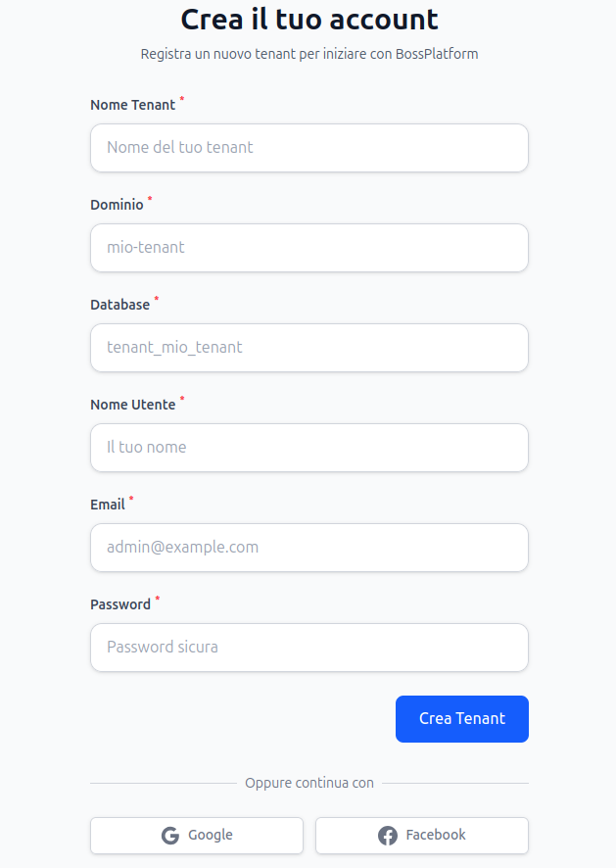The height and width of the screenshot is (868, 616).
Task: Sign up using the Google text label
Action: coord(211,836)
